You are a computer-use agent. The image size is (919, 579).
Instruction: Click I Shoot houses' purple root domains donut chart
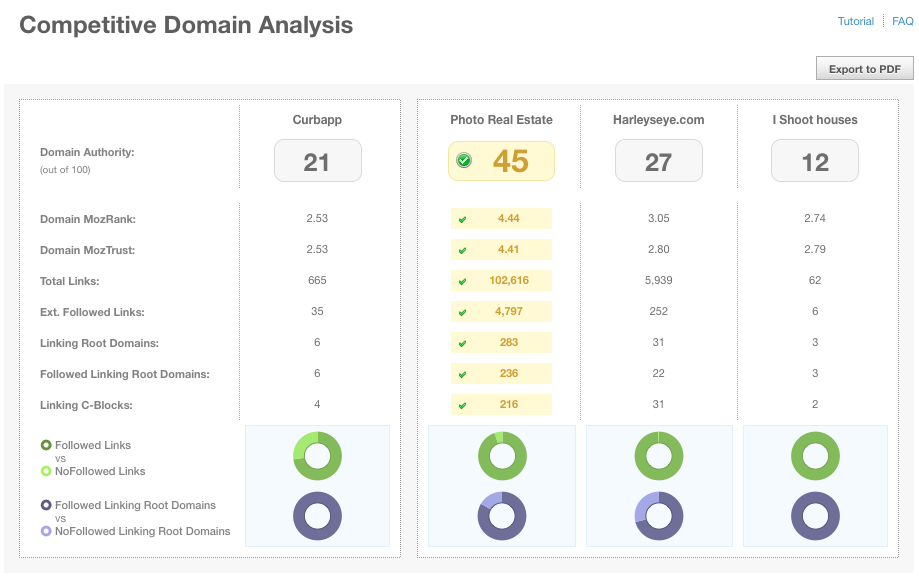click(814, 516)
